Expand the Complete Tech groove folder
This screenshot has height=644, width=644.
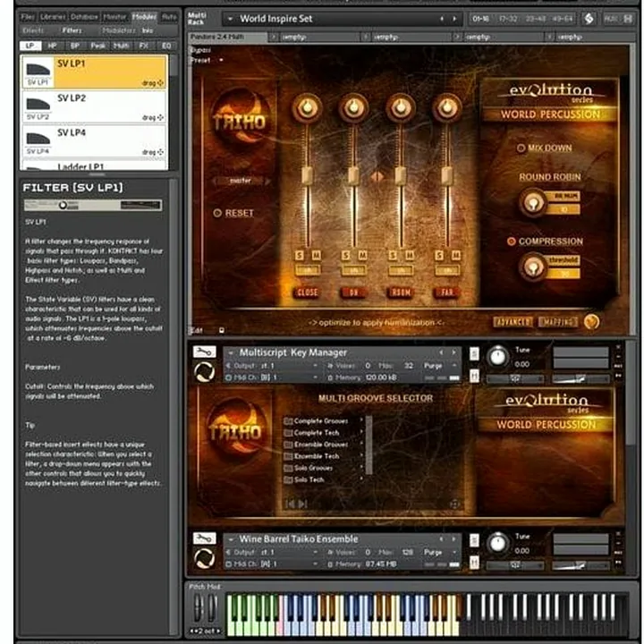coord(361,432)
